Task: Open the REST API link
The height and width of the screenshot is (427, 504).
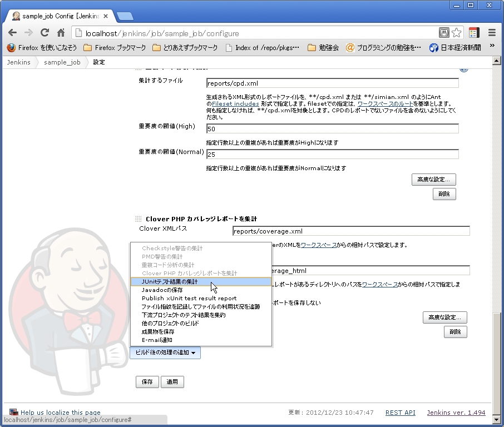Action: click(x=400, y=413)
